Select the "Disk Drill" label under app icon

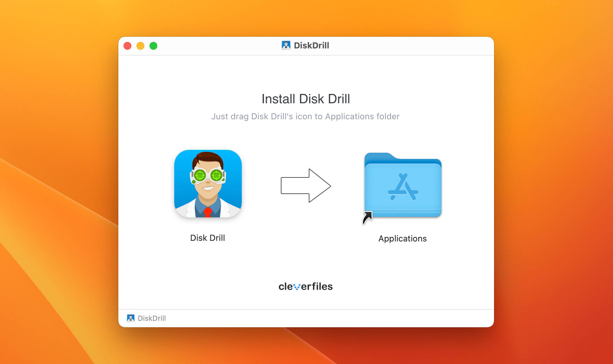208,238
